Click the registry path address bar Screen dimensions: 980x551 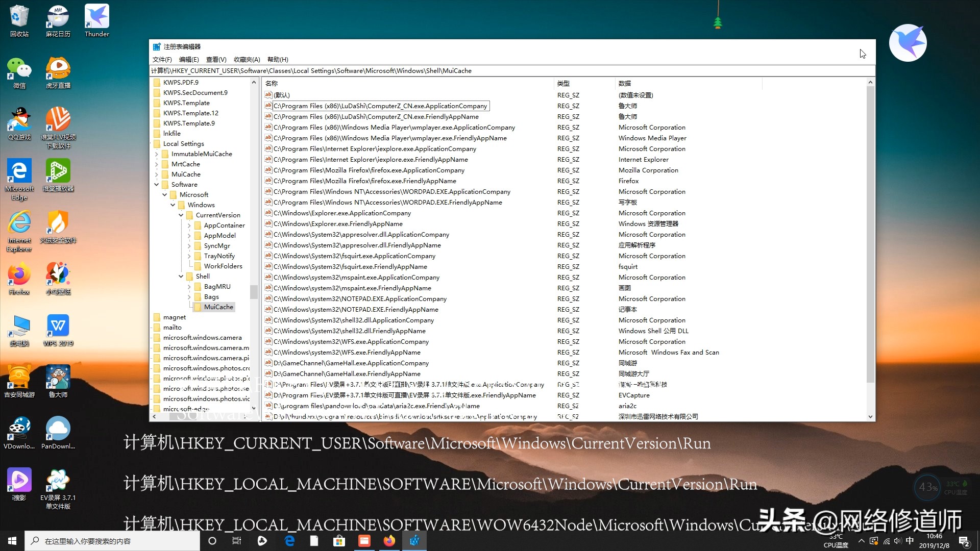[510, 71]
